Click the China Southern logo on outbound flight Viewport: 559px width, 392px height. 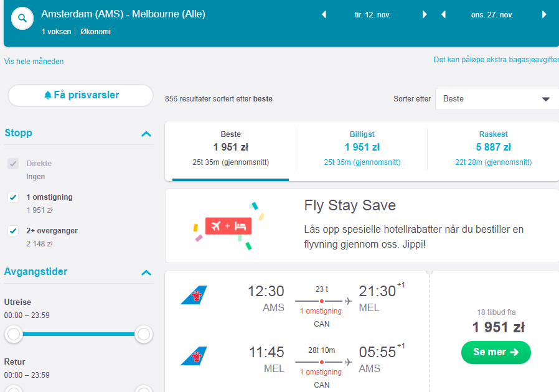coord(194,295)
